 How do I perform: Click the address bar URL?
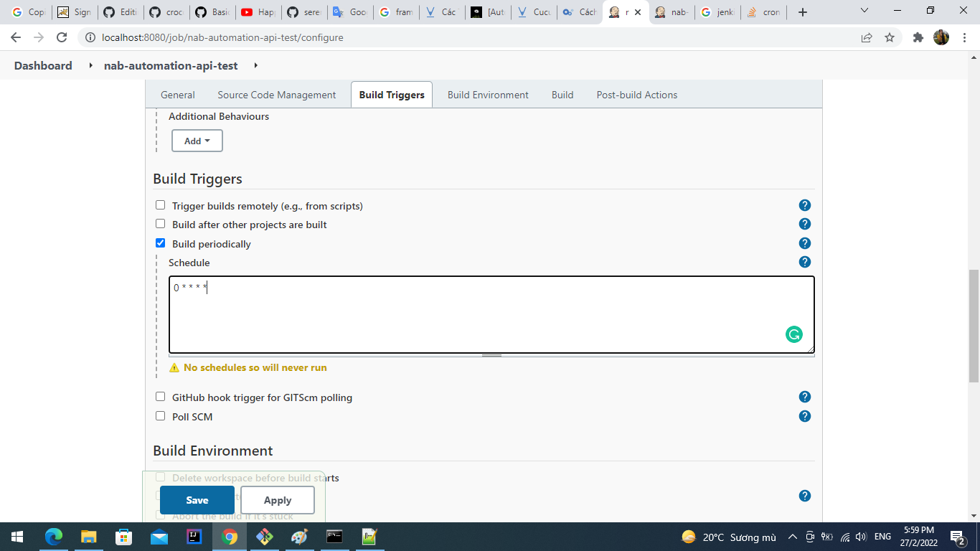(x=222, y=37)
